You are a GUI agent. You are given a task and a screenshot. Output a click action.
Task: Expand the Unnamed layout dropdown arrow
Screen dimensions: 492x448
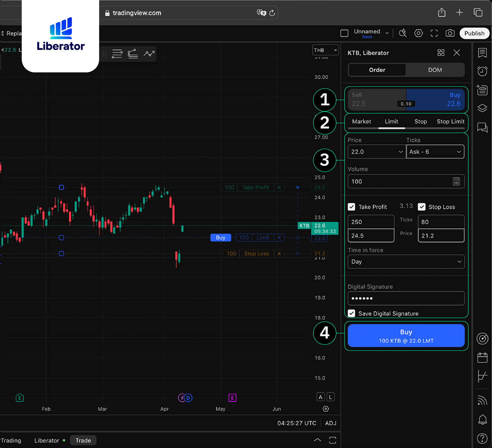click(387, 33)
